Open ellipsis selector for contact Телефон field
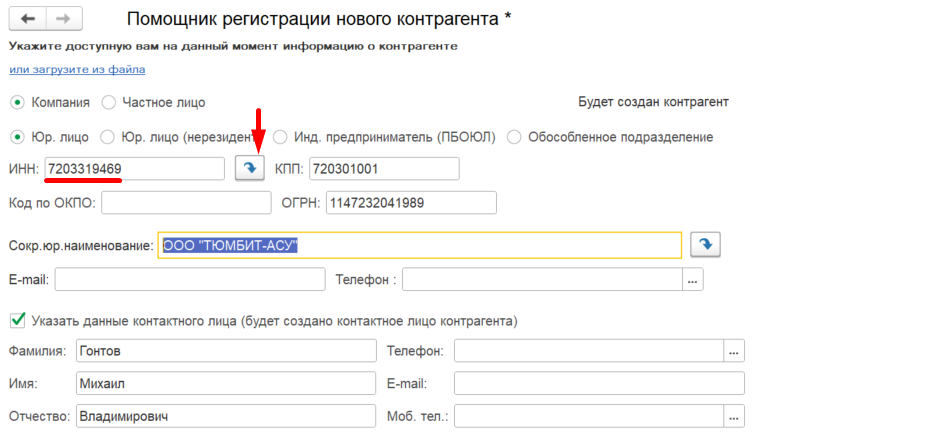 point(734,351)
